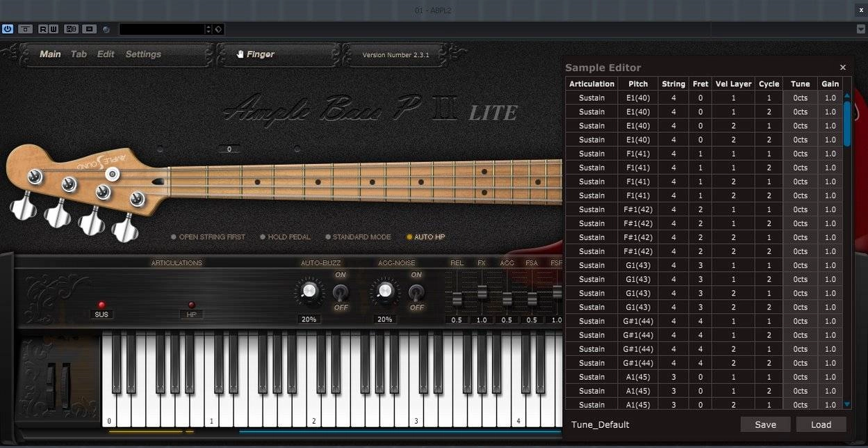Click the REL value 0.5 box

[x=457, y=320]
